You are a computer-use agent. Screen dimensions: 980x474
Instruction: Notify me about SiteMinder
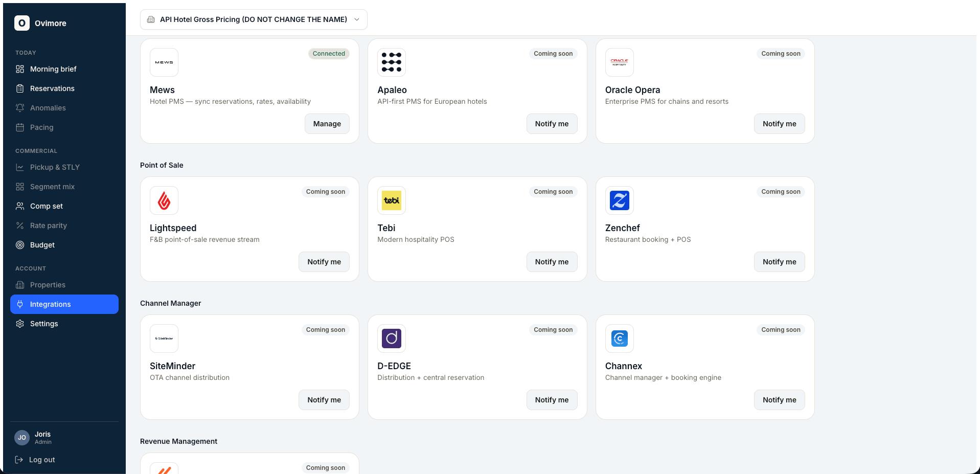(324, 400)
